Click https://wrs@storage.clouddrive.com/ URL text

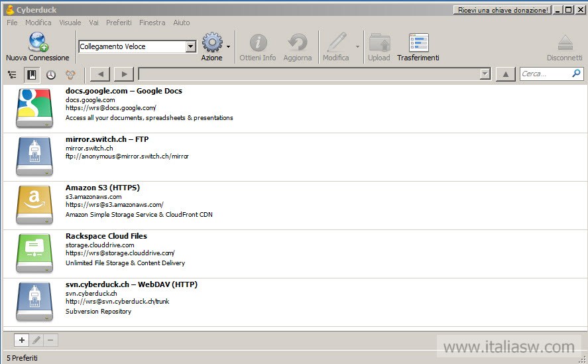120,253
